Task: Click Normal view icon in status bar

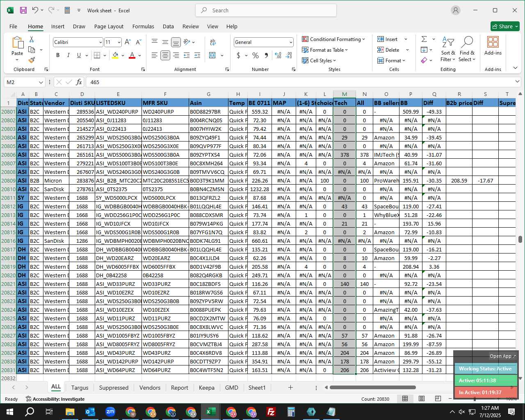Action: click(x=405, y=399)
